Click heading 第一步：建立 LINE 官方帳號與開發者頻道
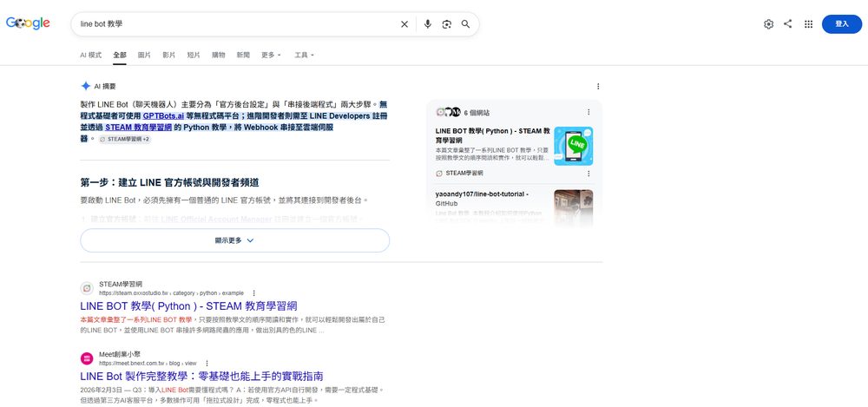 (169, 183)
